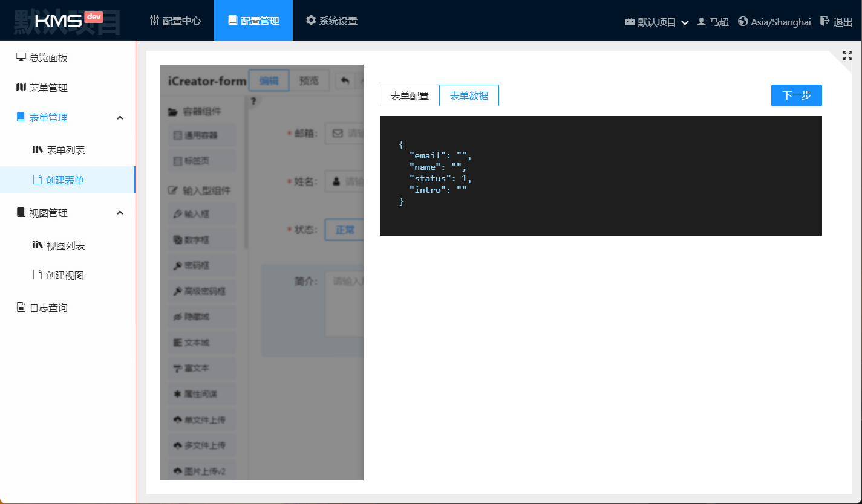The width and height of the screenshot is (862, 504).
Task: Click the fullscreen expand icon
Action: [x=847, y=56]
